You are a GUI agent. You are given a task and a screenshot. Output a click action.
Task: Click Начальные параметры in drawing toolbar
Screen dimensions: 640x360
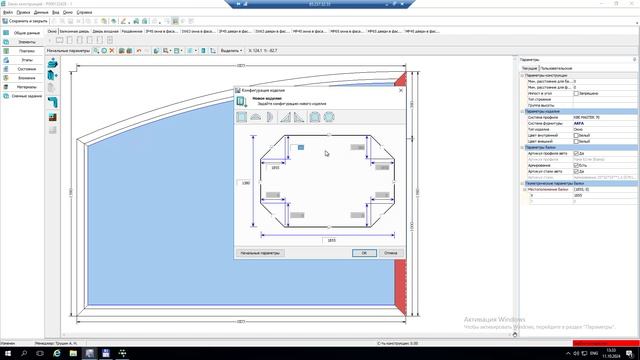click(68, 51)
